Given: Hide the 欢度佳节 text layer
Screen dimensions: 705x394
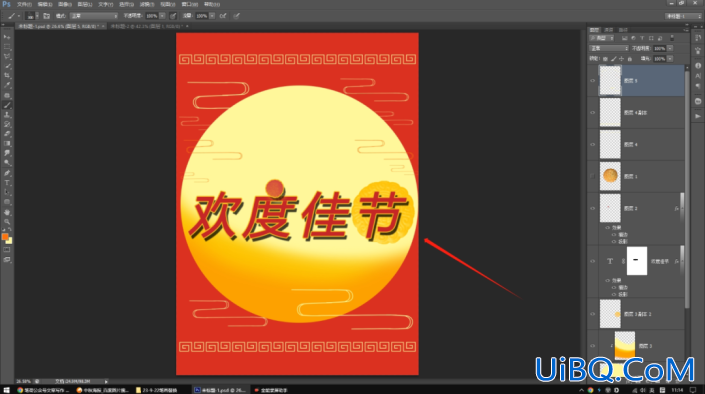Looking at the screenshot, I should [x=593, y=261].
